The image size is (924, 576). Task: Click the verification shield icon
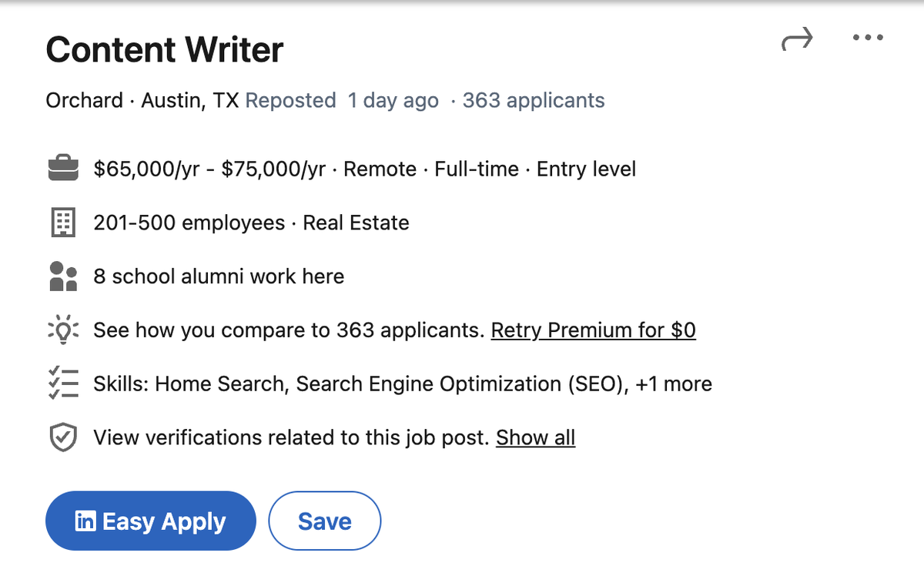click(x=63, y=437)
